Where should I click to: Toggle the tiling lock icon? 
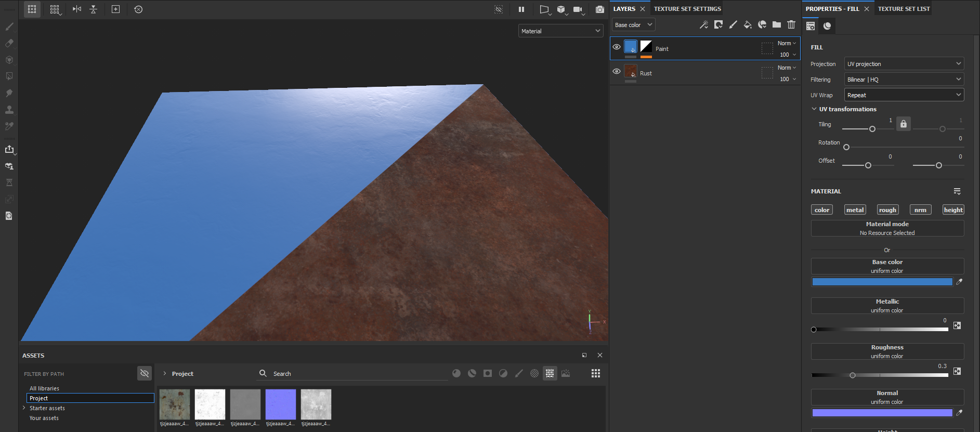click(904, 124)
